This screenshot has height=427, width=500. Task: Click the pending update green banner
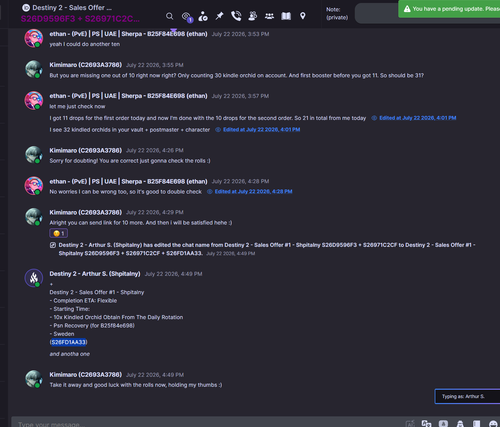449,9
